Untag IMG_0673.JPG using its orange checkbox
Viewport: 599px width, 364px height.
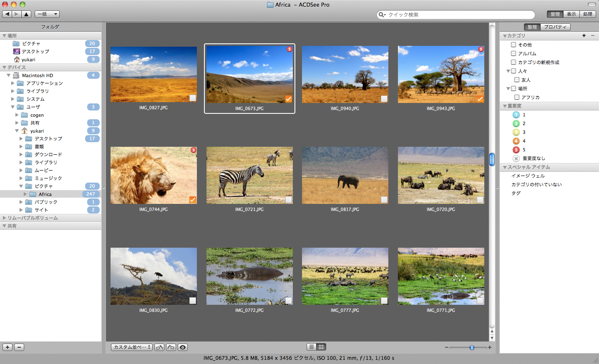pyautogui.click(x=289, y=99)
